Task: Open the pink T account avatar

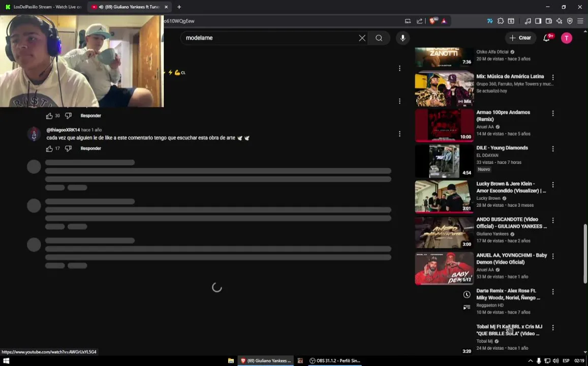Action: [566, 38]
